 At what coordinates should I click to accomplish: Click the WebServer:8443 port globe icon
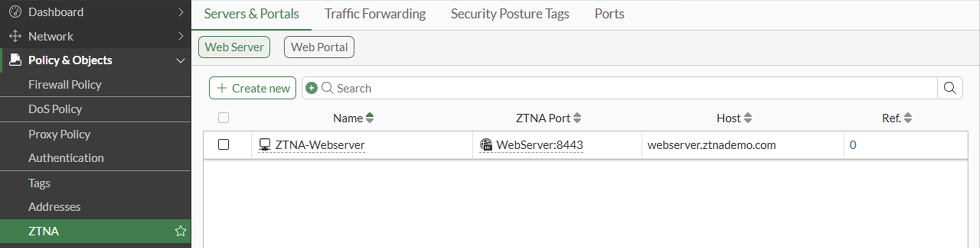pyautogui.click(x=486, y=145)
